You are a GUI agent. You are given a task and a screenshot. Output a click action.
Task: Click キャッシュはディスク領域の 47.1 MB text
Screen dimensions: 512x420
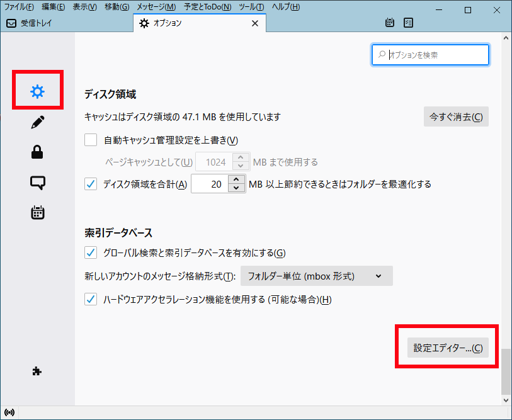183,116
